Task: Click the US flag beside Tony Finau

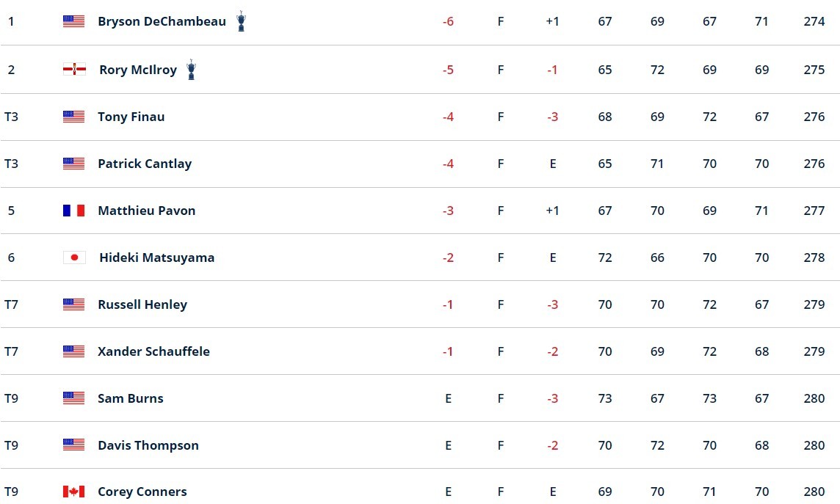Action: (73, 117)
